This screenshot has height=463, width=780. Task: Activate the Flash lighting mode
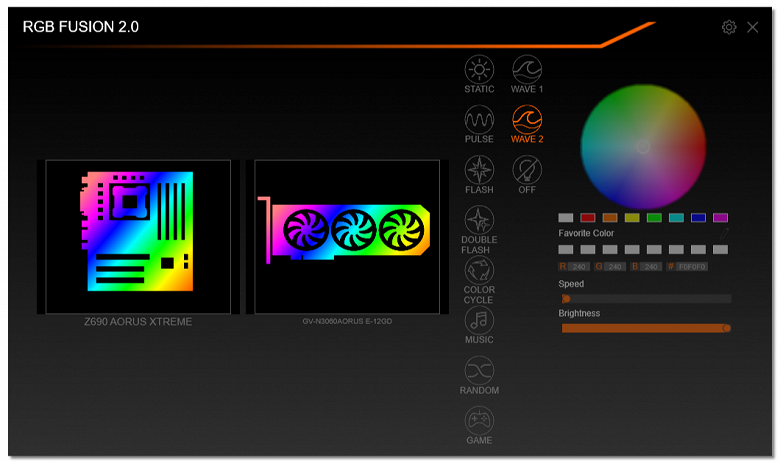pos(479,175)
